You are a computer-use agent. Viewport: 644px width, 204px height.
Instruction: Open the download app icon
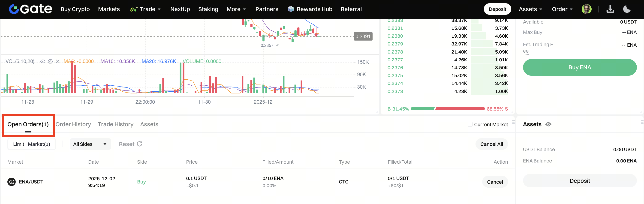pyautogui.click(x=610, y=9)
